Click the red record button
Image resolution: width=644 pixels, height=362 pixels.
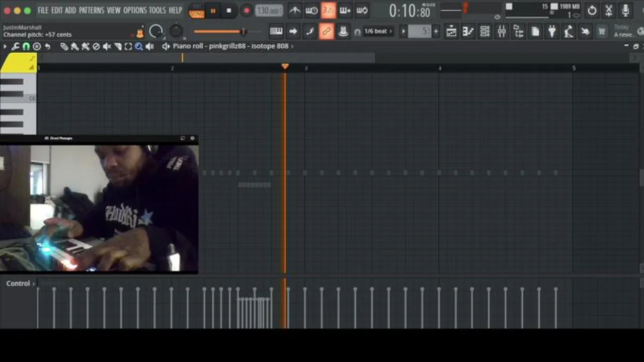247,11
